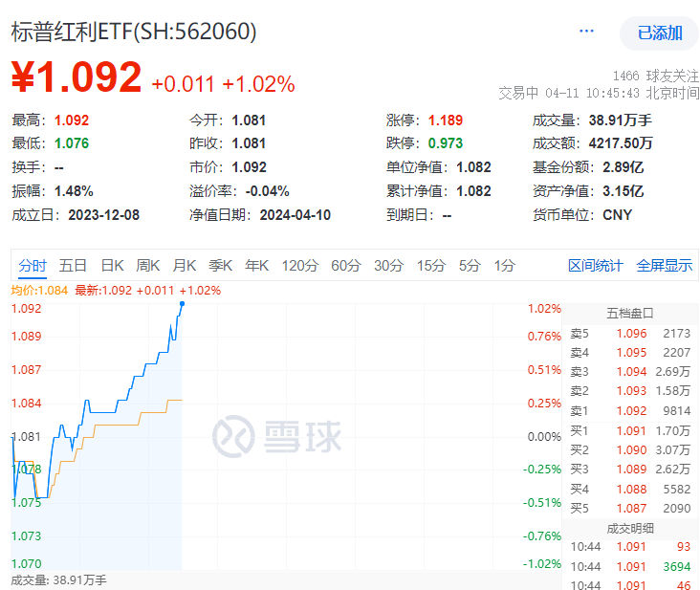This screenshot has width=700, height=590.
Task: Switch to the 日K chart tab
Action: tap(112, 266)
